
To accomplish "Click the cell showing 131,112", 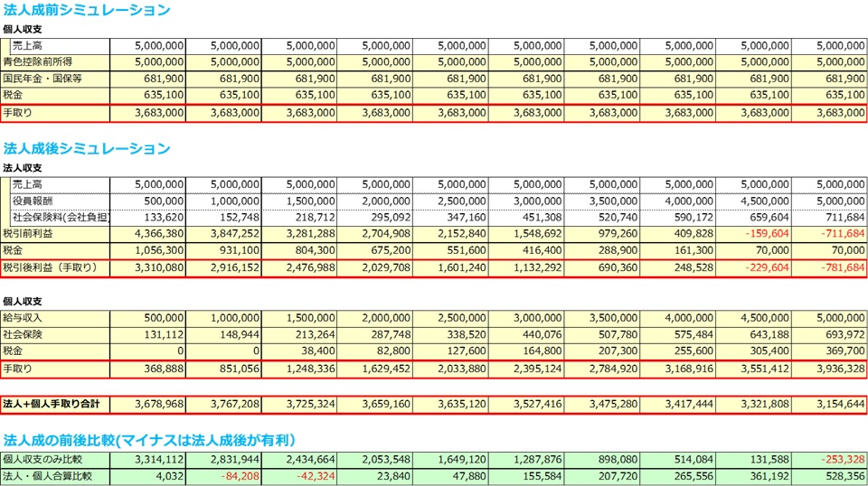I will click(147, 334).
